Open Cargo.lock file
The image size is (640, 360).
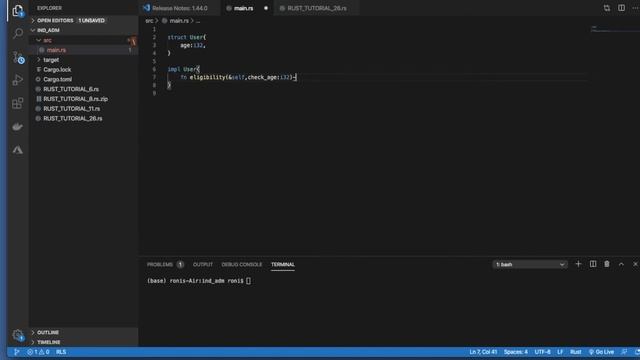click(83, 69)
